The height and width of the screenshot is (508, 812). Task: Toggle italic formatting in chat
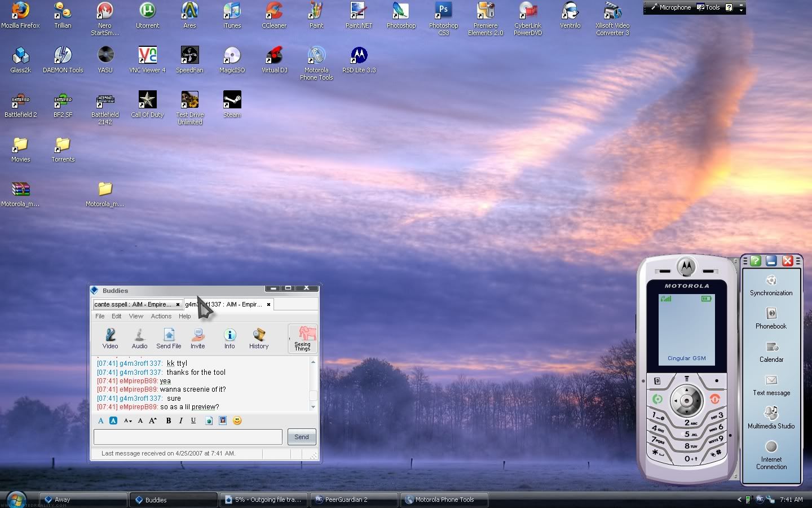coord(180,421)
